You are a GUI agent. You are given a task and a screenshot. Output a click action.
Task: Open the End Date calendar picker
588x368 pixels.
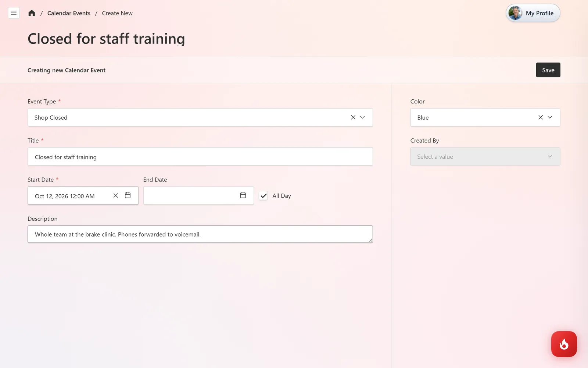[243, 195]
